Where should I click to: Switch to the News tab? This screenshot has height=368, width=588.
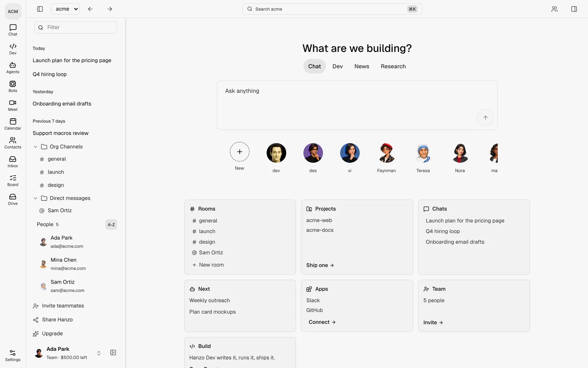point(362,66)
